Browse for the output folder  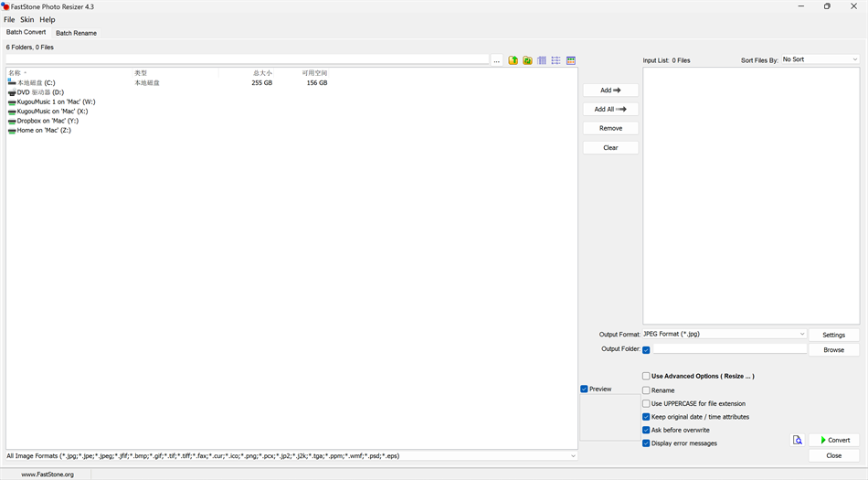(x=833, y=350)
